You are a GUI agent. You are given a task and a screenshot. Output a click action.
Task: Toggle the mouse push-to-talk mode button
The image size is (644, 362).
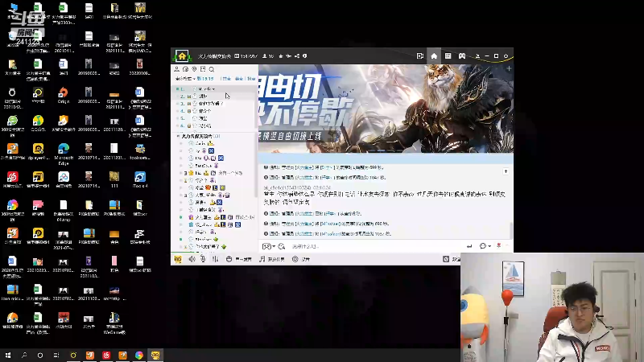tap(238, 259)
